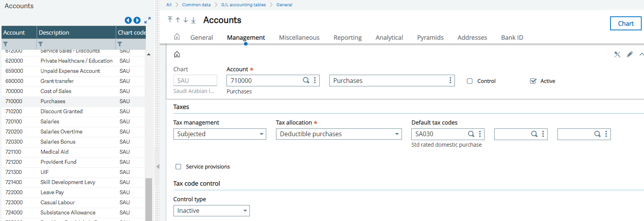Open SA030 tax code actions menu

(480, 134)
